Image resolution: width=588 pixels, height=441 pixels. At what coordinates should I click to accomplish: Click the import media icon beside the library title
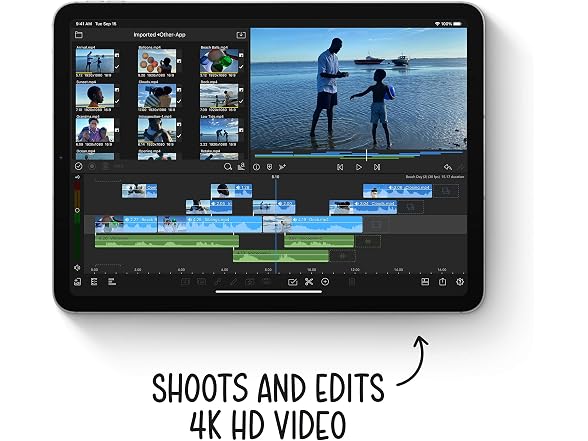241,35
